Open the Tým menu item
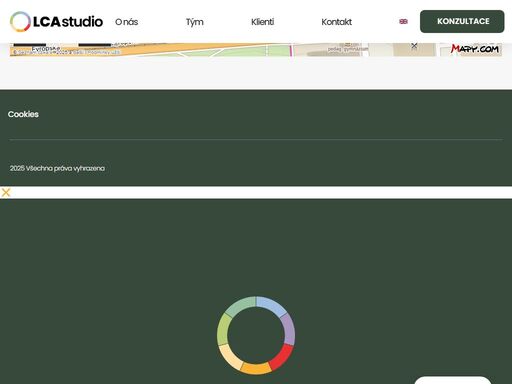The height and width of the screenshot is (384, 512). click(x=195, y=22)
